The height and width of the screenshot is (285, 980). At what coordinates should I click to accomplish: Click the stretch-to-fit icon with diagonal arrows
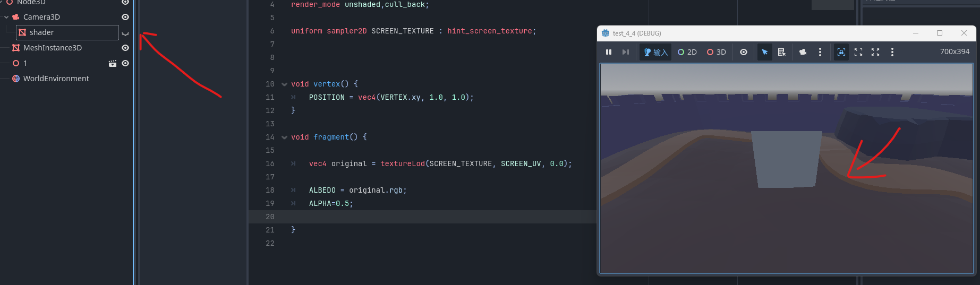(x=875, y=52)
